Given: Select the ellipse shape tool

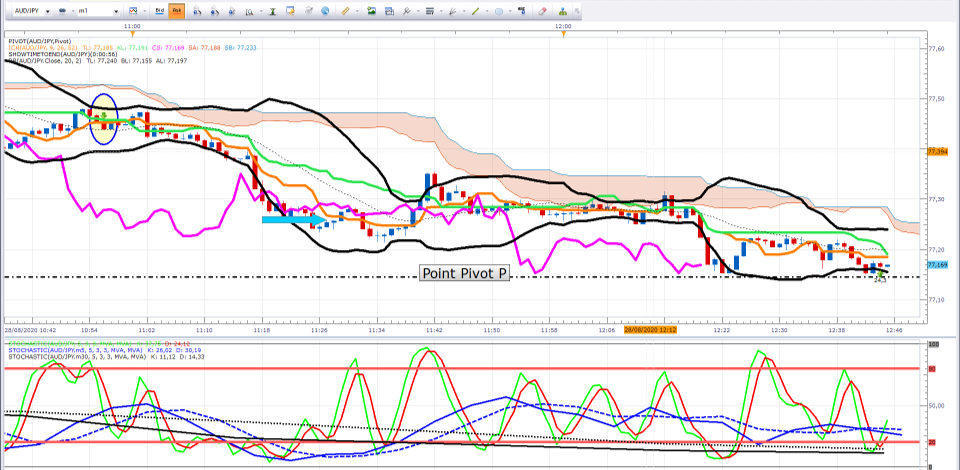Looking at the screenshot, I should 499,11.
